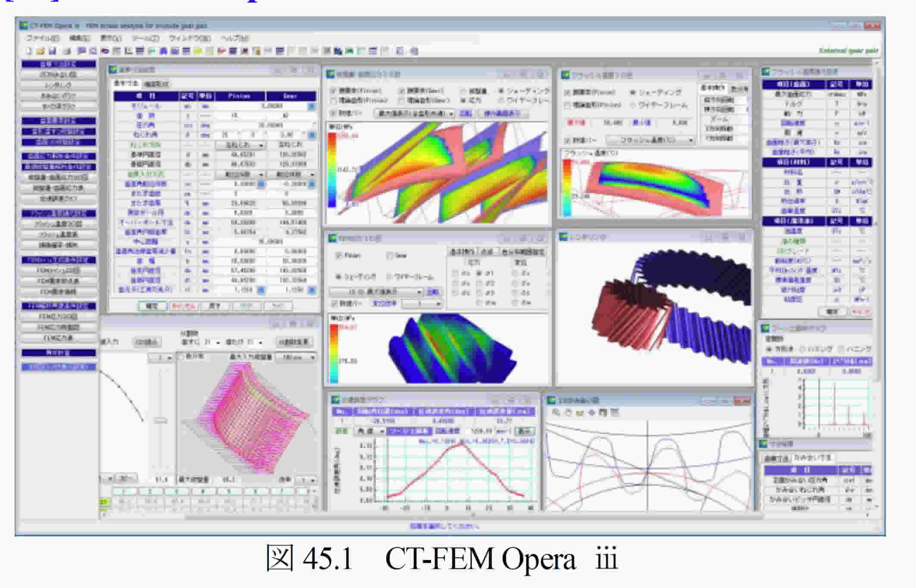This screenshot has height=588, width=916.
Task: Open the 100μm max-value dropdown above modification plot
Action: click(x=296, y=357)
